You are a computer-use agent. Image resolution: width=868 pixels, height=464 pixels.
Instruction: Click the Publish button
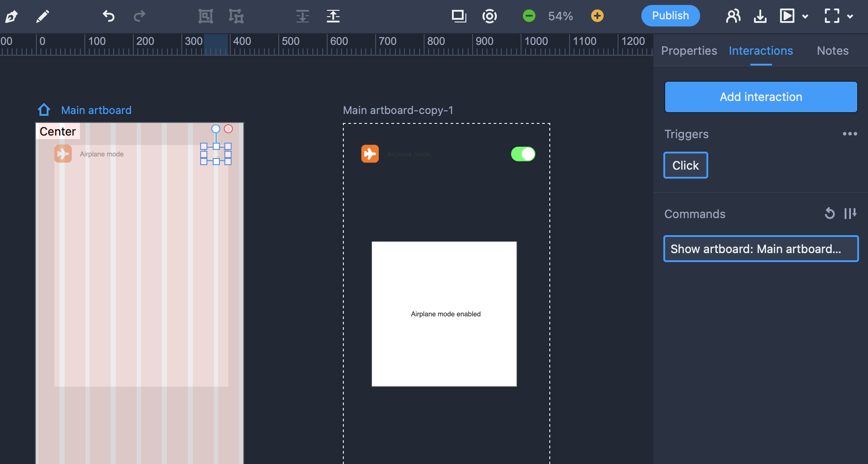(670, 16)
